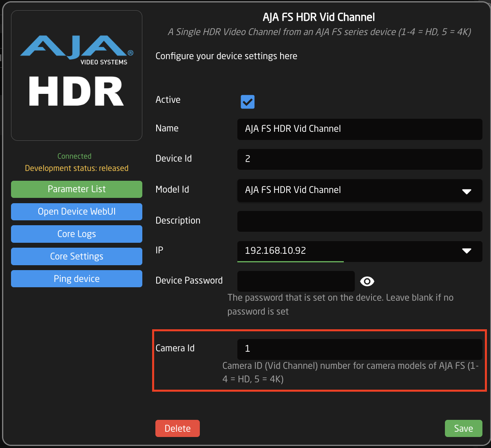
Task: Open the Parameter List
Action: pos(77,189)
